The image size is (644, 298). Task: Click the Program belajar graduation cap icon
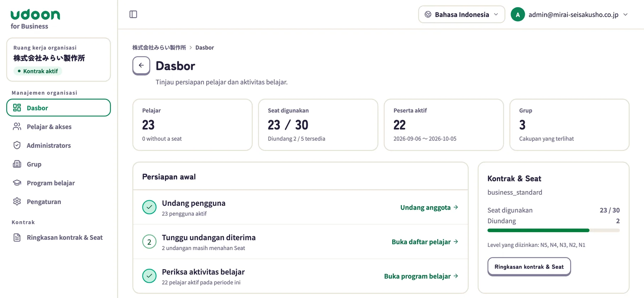coord(17,183)
